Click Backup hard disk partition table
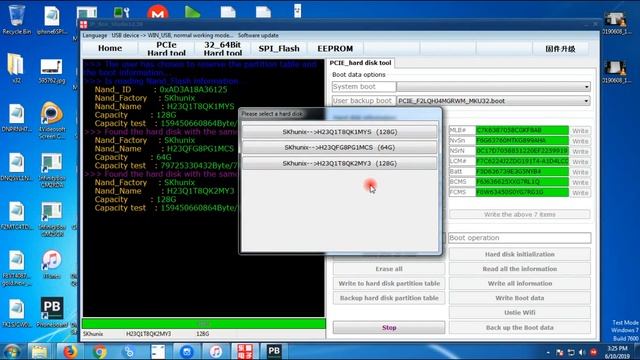 389,298
